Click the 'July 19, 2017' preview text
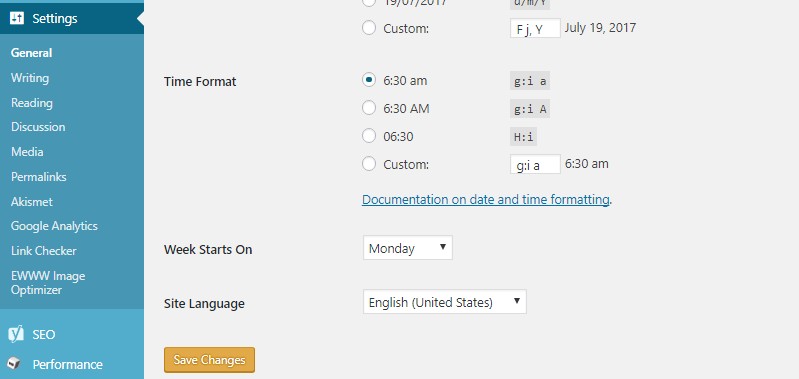 pos(600,28)
